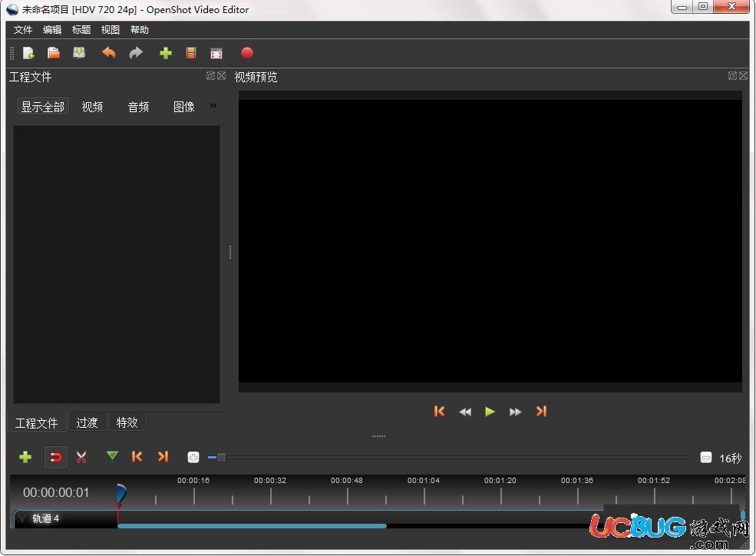Switch to the 特效 tab
The height and width of the screenshot is (556, 756).
click(127, 422)
